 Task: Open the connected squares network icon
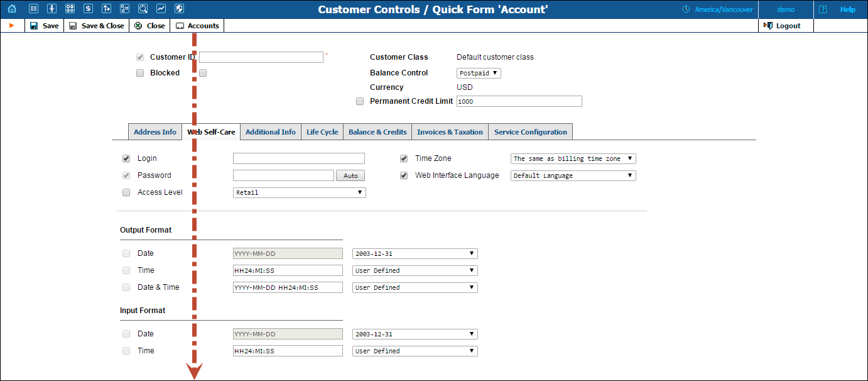[x=125, y=9]
